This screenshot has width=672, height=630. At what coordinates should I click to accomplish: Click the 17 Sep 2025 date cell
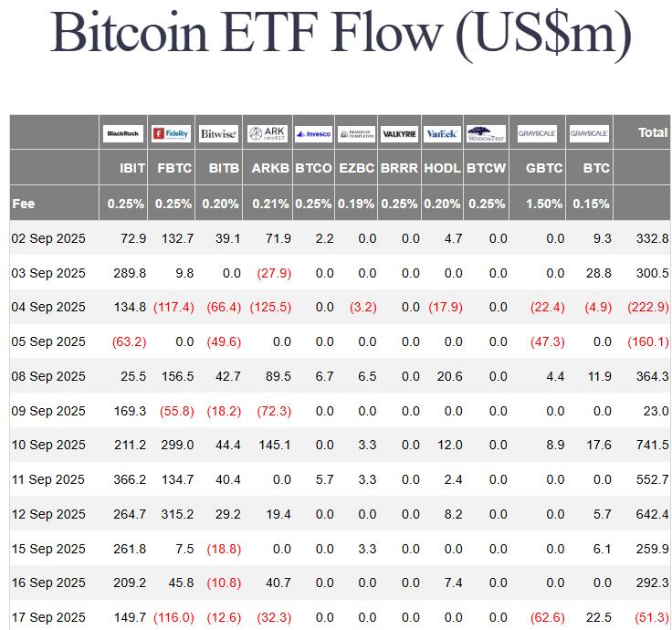click(x=48, y=617)
